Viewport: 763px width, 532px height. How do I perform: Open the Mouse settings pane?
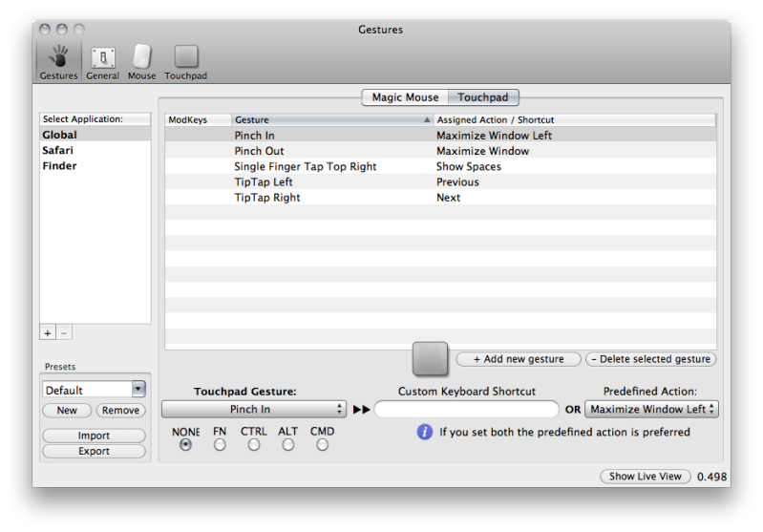pos(141,62)
